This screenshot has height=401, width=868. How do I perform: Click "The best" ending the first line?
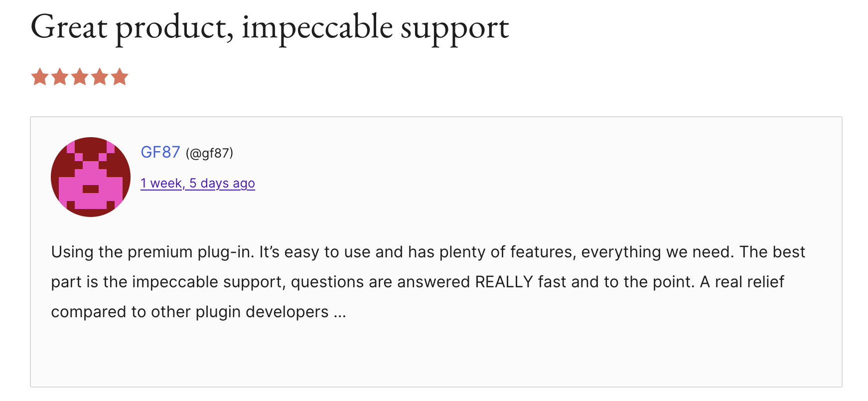pyautogui.click(x=772, y=252)
